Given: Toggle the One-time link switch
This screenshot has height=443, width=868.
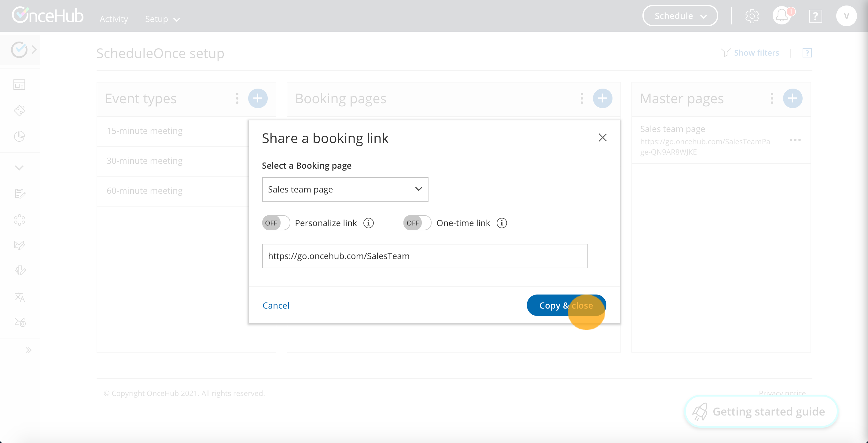Looking at the screenshot, I should (x=417, y=223).
